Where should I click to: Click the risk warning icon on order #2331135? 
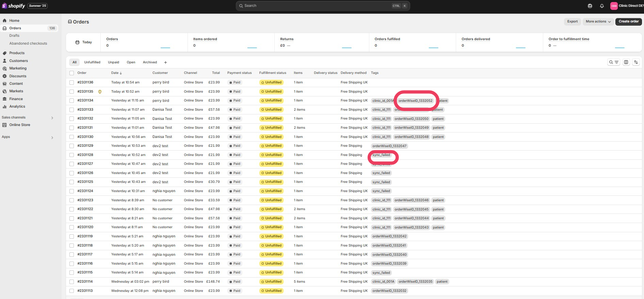[100, 92]
